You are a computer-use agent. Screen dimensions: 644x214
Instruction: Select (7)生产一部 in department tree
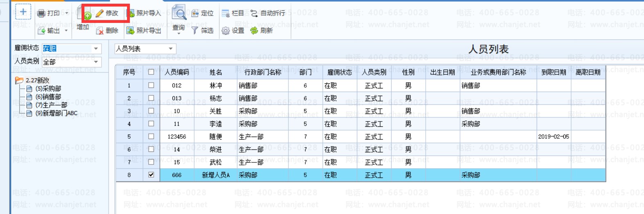click(x=47, y=105)
